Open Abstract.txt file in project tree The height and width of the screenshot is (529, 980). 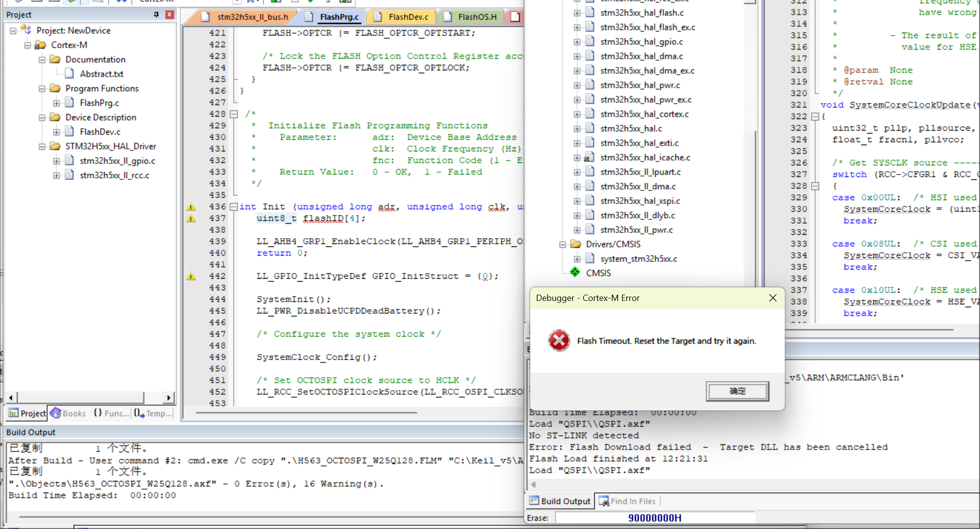pos(101,74)
